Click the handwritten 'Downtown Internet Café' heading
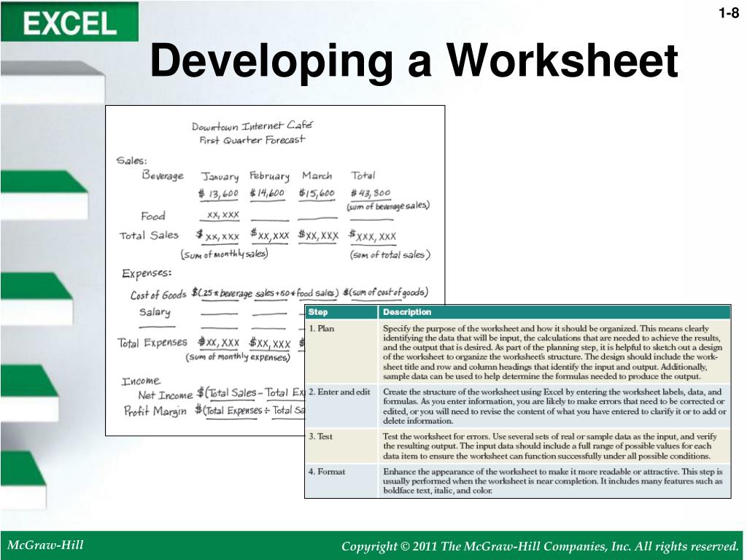747x560 pixels. click(x=252, y=125)
